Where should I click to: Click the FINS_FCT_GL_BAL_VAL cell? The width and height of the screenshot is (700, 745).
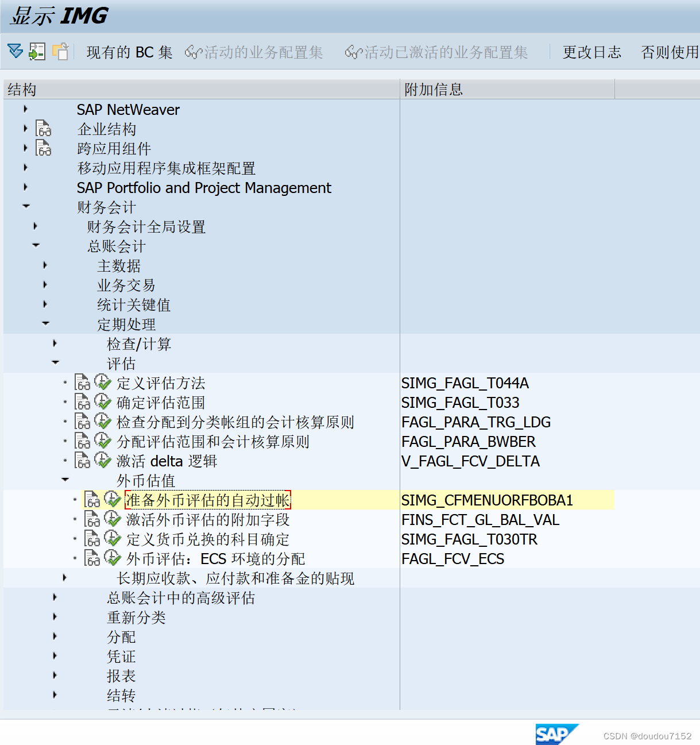click(480, 520)
